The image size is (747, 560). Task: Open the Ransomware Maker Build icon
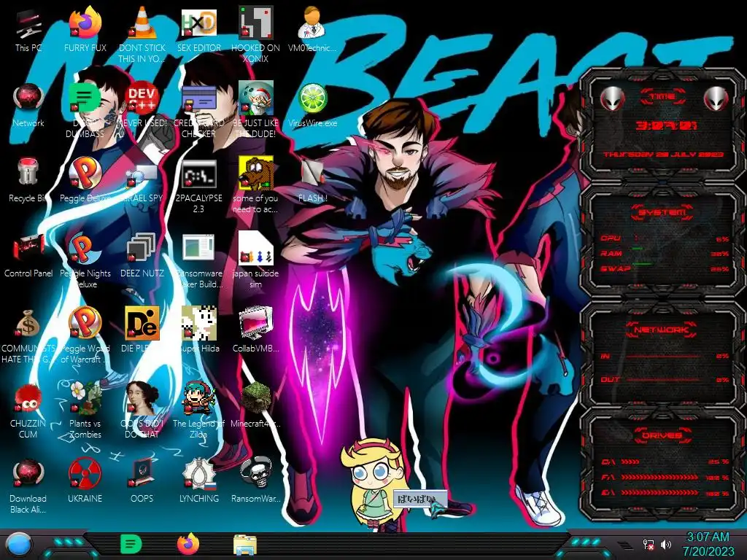pos(198,248)
